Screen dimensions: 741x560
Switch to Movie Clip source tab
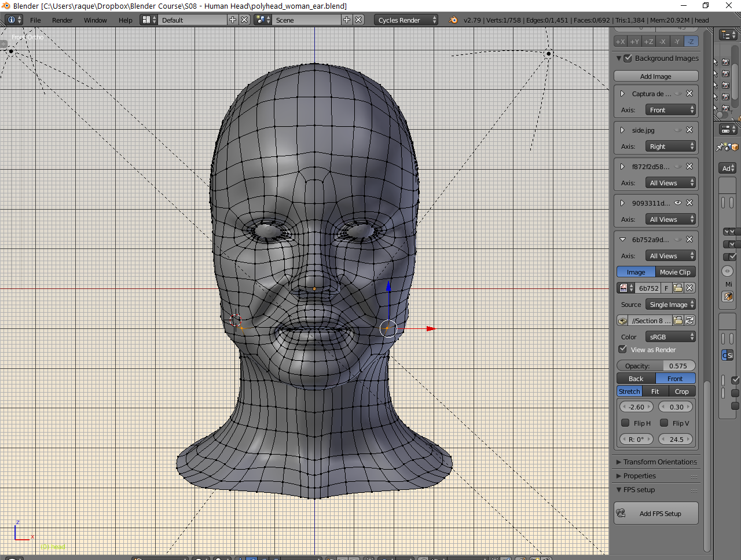675,272
